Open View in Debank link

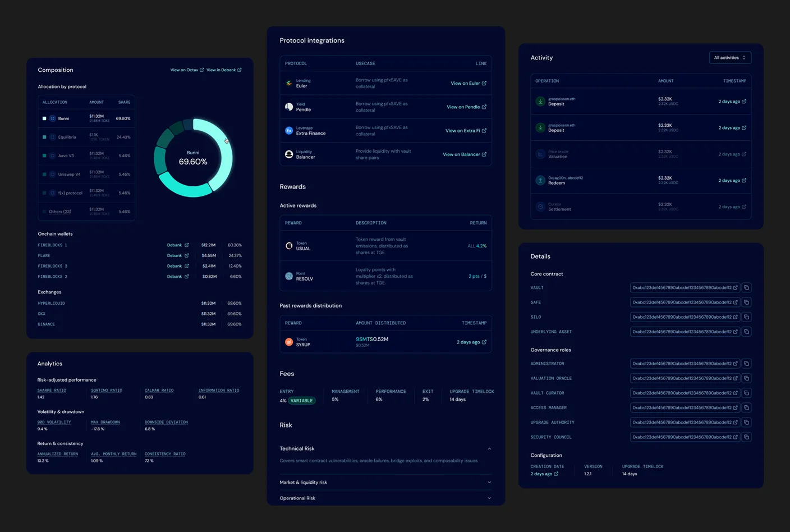[224, 70]
